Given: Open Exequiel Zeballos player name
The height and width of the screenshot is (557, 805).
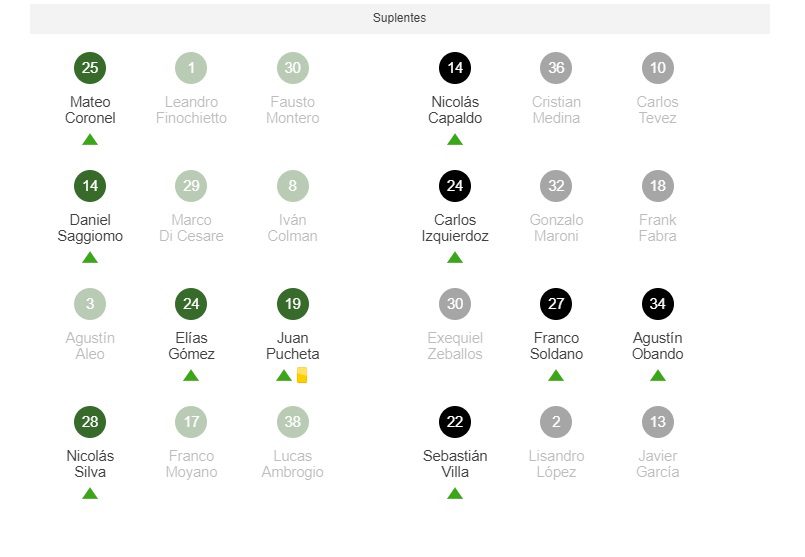Looking at the screenshot, I should click(455, 346).
